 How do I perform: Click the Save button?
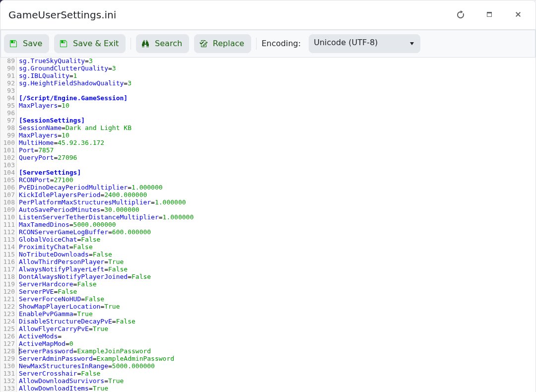(27, 43)
